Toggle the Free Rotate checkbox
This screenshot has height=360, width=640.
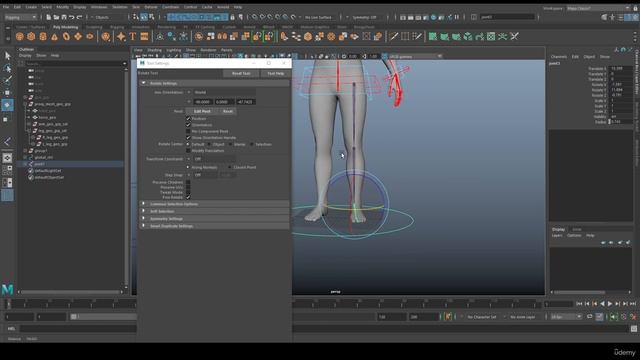pos(188,197)
